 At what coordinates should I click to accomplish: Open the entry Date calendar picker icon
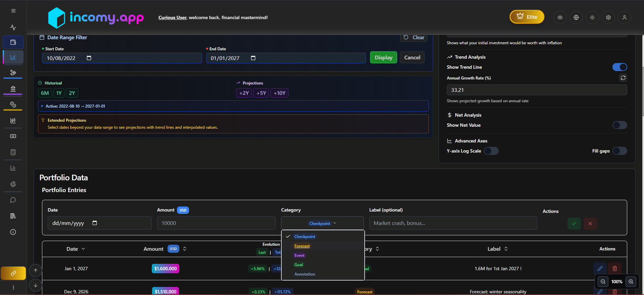(x=95, y=223)
